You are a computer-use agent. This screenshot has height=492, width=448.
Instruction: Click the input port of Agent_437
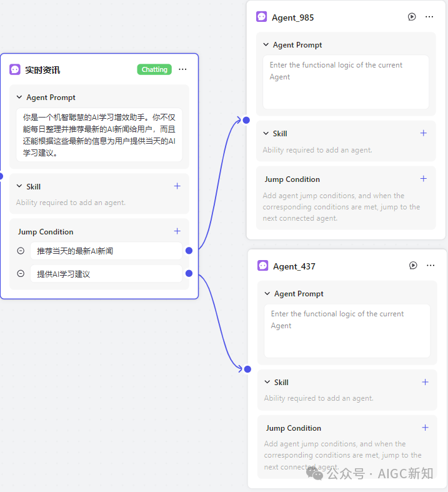pos(247,369)
